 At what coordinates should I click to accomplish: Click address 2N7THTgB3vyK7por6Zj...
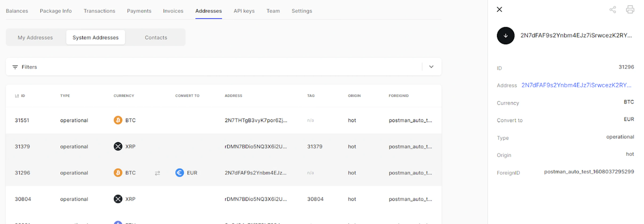(256, 120)
